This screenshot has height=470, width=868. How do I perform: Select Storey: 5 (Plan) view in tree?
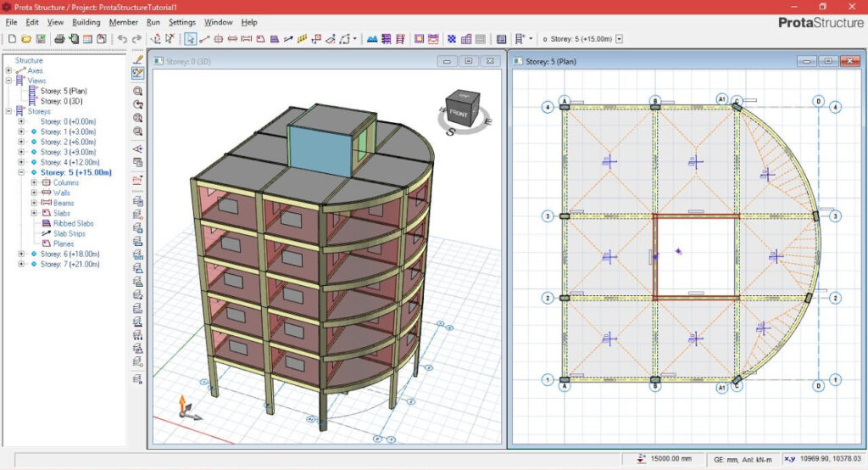[x=64, y=91]
